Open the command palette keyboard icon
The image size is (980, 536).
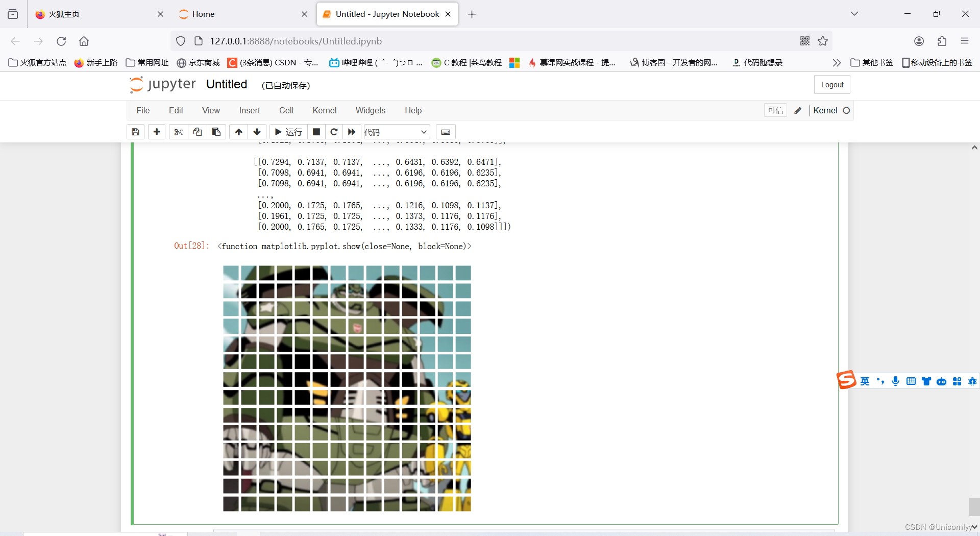coord(446,132)
